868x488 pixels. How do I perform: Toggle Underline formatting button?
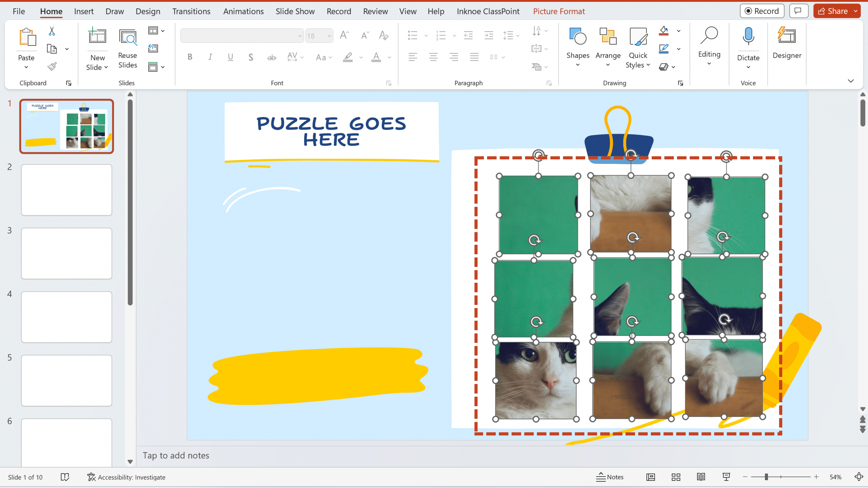click(x=230, y=57)
